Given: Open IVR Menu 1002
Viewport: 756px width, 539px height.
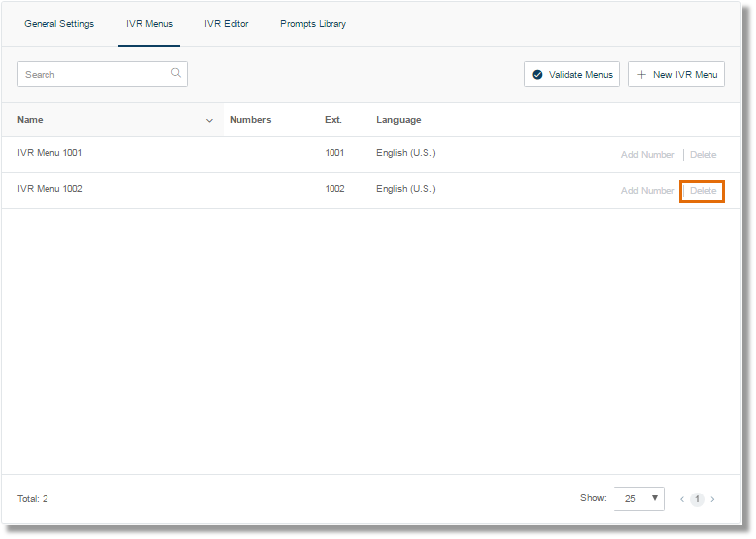Looking at the screenshot, I should pyautogui.click(x=49, y=189).
